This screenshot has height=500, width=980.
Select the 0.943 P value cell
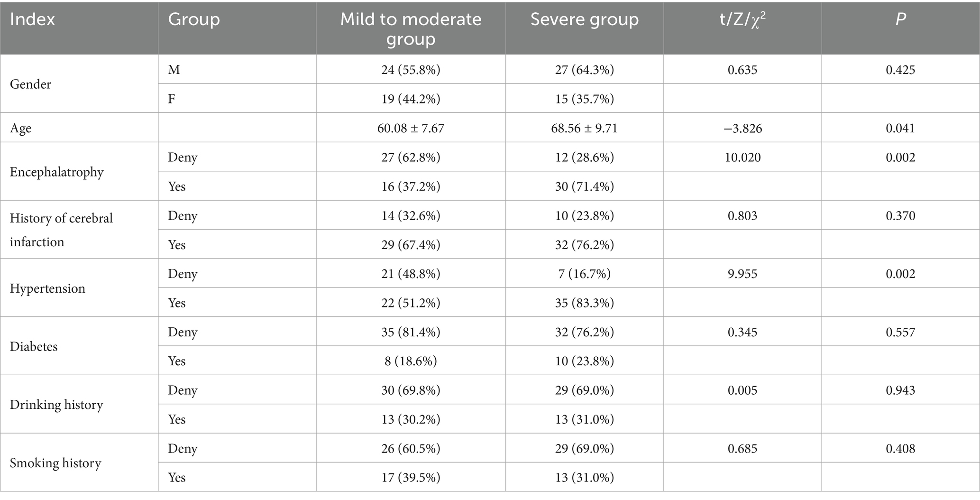[x=900, y=390]
